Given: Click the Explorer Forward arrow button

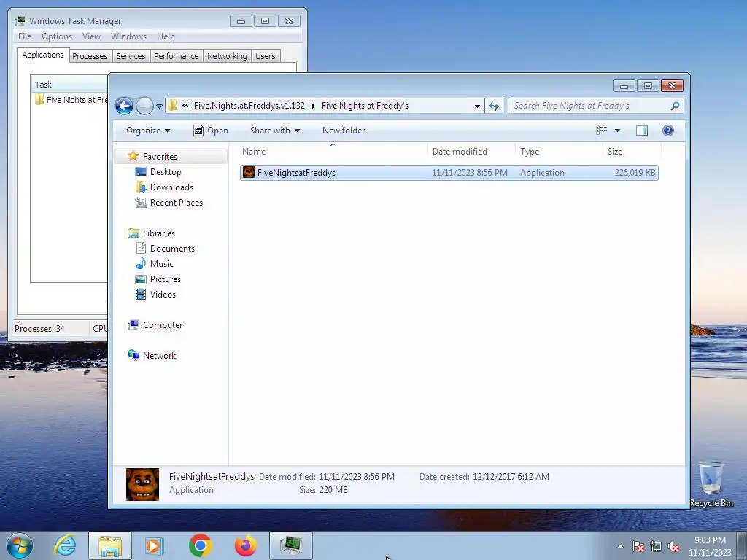Looking at the screenshot, I should (x=144, y=106).
